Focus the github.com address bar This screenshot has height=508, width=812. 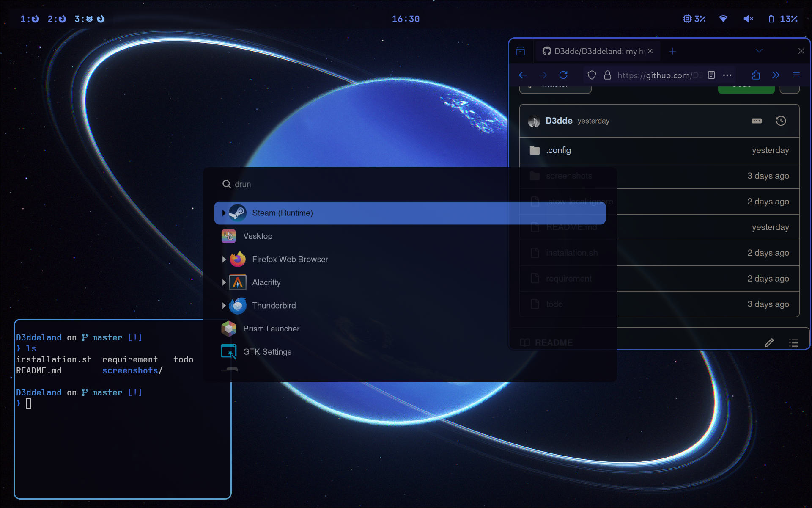(x=660, y=75)
